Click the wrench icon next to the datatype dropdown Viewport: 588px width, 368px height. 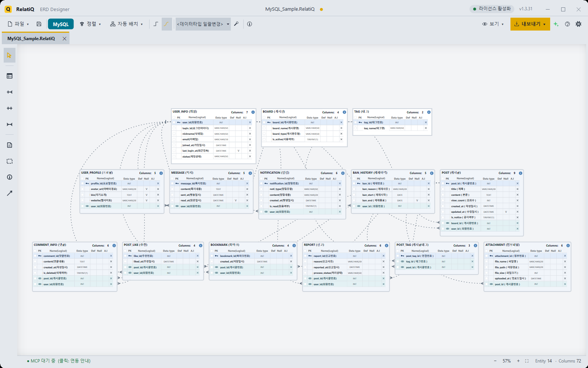point(236,24)
